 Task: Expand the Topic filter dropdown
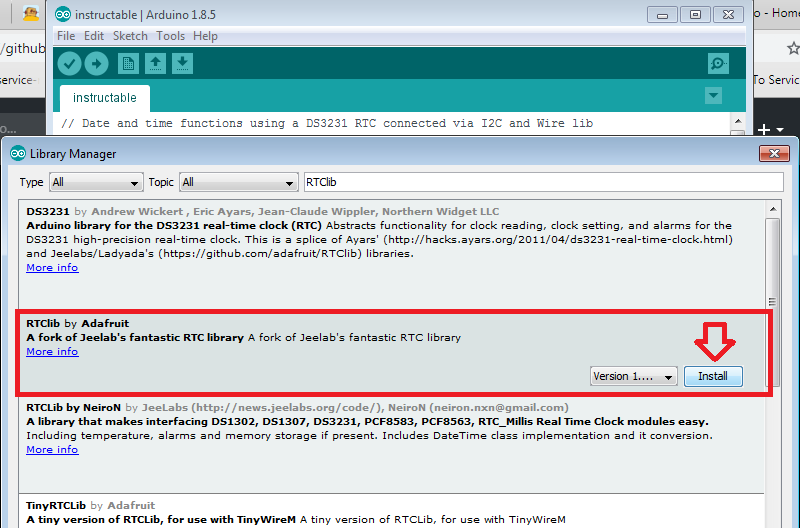(238, 182)
